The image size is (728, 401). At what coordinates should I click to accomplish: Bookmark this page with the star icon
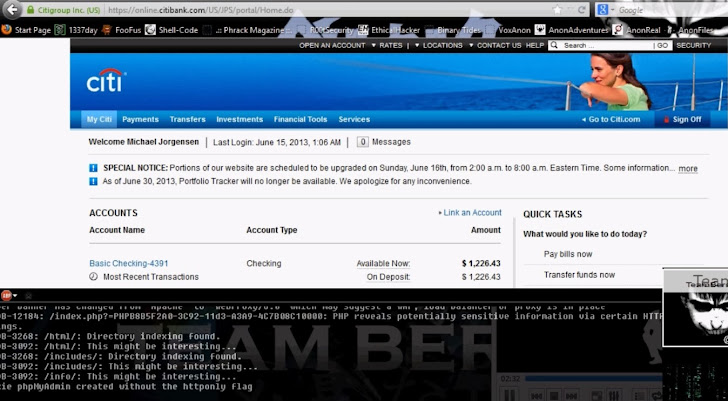coord(557,10)
